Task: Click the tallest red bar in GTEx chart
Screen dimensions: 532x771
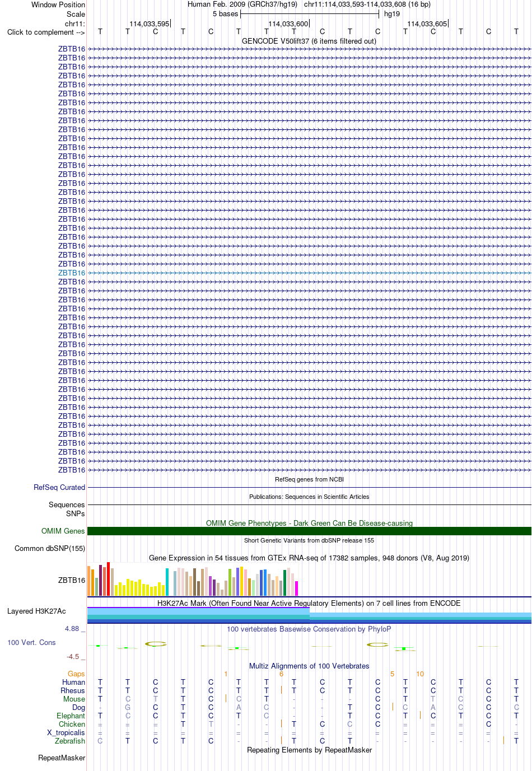Action: point(109,579)
